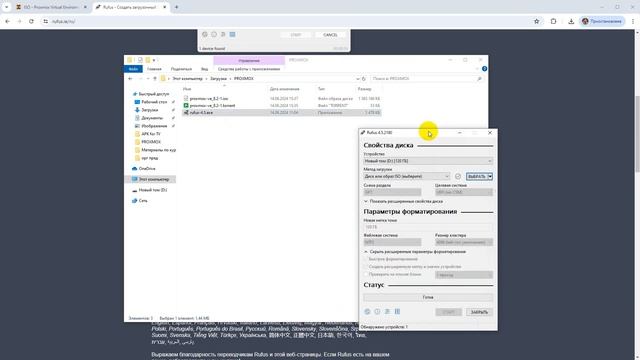
Task: Open the bad blocks passes dropdown
Action: click(464, 275)
